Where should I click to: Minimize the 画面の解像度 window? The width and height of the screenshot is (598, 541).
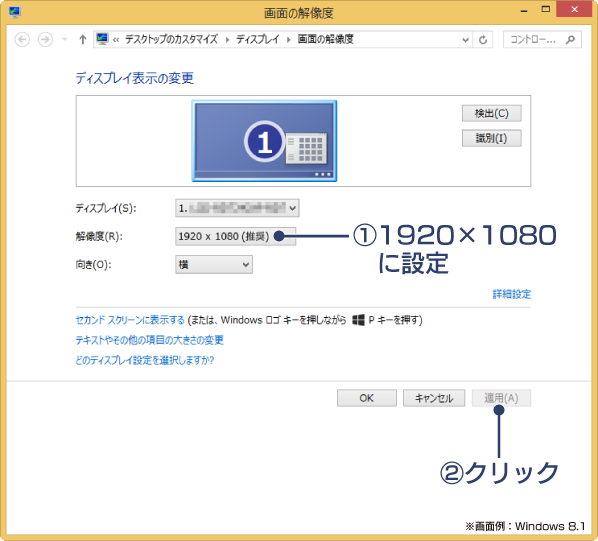524,10
